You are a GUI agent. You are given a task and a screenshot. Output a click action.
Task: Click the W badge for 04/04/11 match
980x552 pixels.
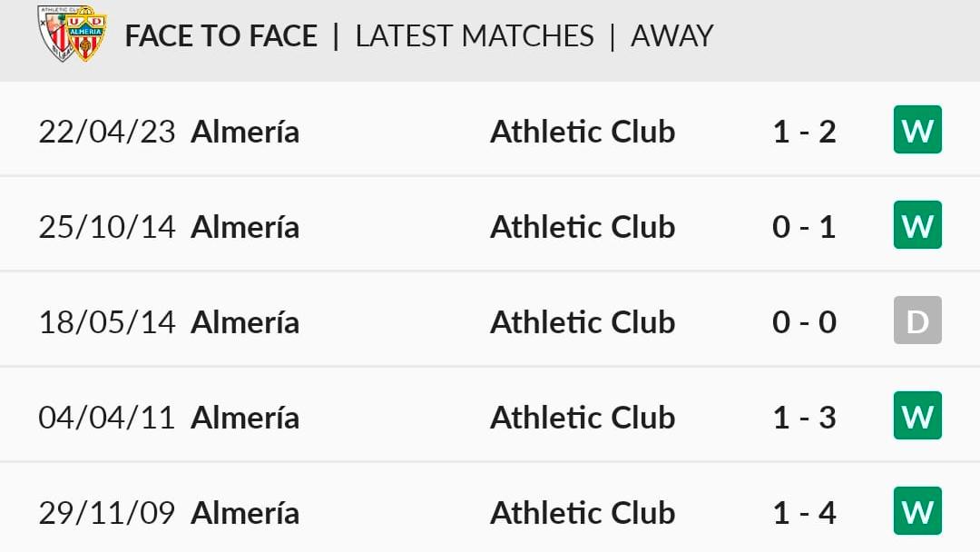[917, 416]
